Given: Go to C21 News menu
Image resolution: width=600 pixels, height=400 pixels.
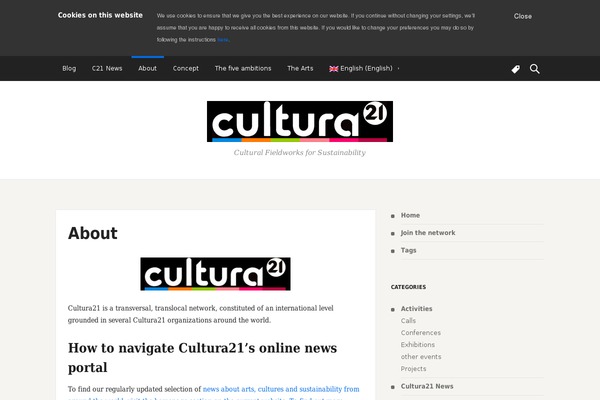Looking at the screenshot, I should tap(107, 69).
